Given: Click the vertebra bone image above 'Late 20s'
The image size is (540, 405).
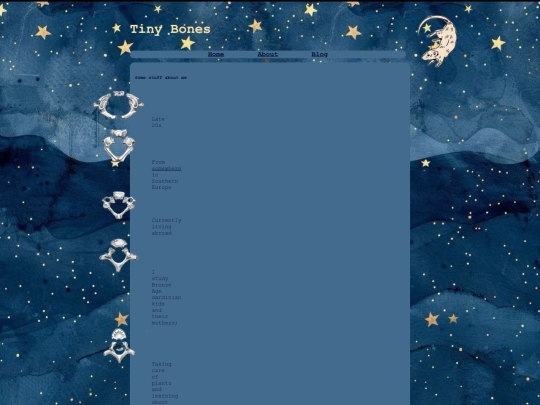Looking at the screenshot, I should [x=119, y=105].
